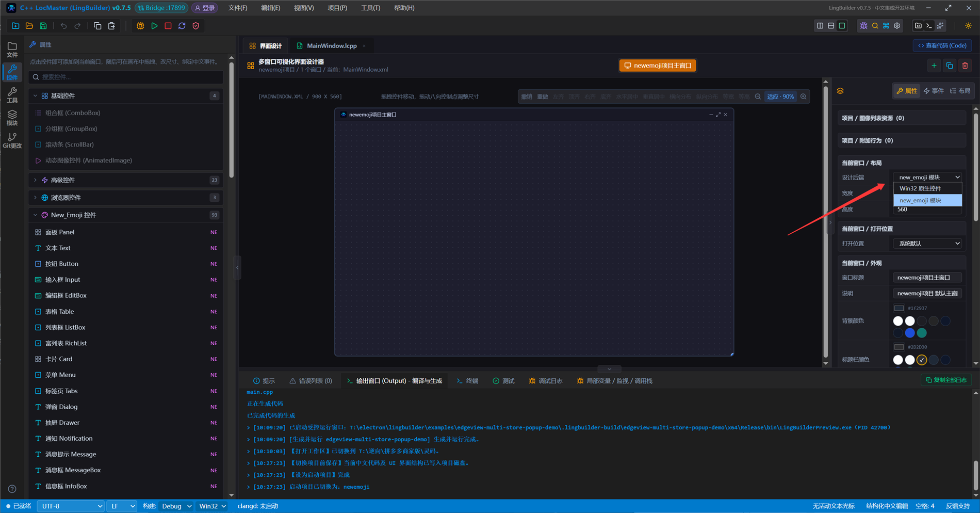Viewport: 980px width, 513px height.
Task: Click the green plus add-window icon
Action: (x=934, y=66)
